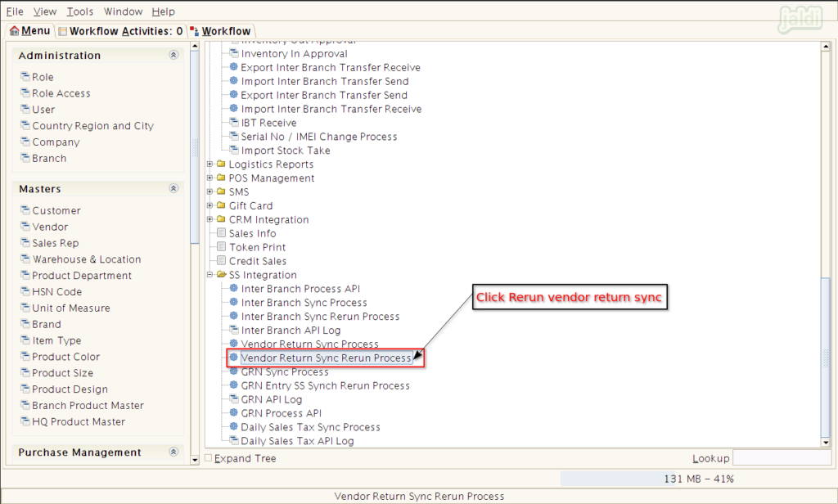The image size is (838, 504).
Task: Click the Customer icon in Masters panel
Action: [25, 210]
